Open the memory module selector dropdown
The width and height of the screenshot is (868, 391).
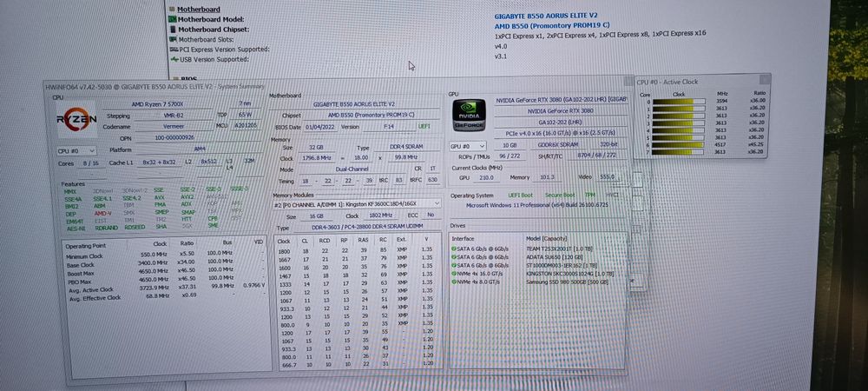[x=358, y=204]
